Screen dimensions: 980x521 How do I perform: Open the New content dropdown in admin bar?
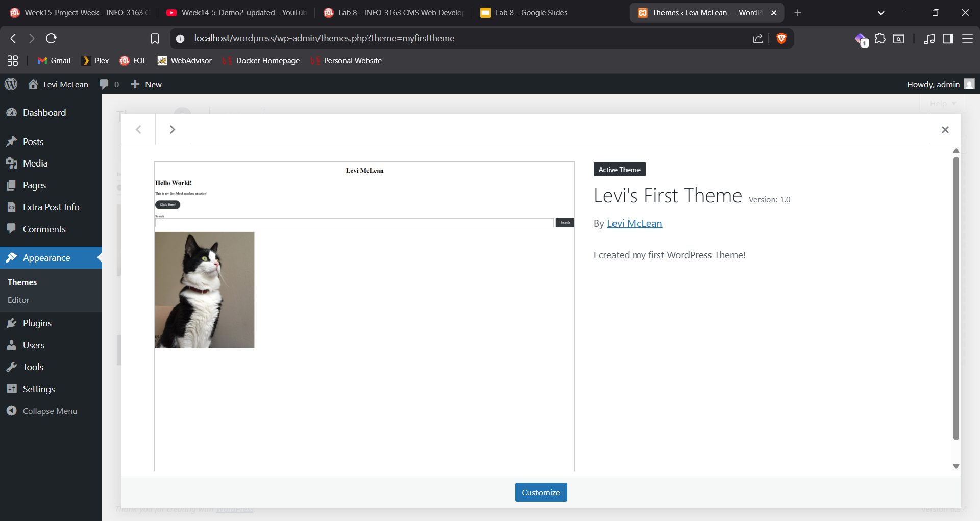146,84
